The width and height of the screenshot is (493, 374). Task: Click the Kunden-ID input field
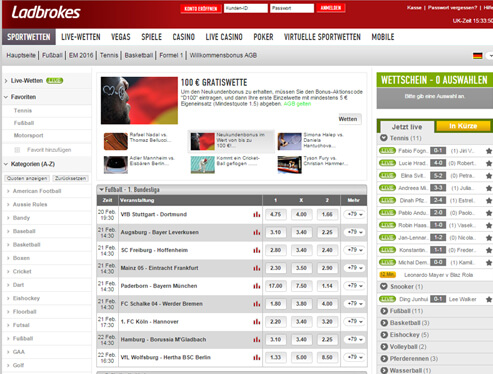246,8
